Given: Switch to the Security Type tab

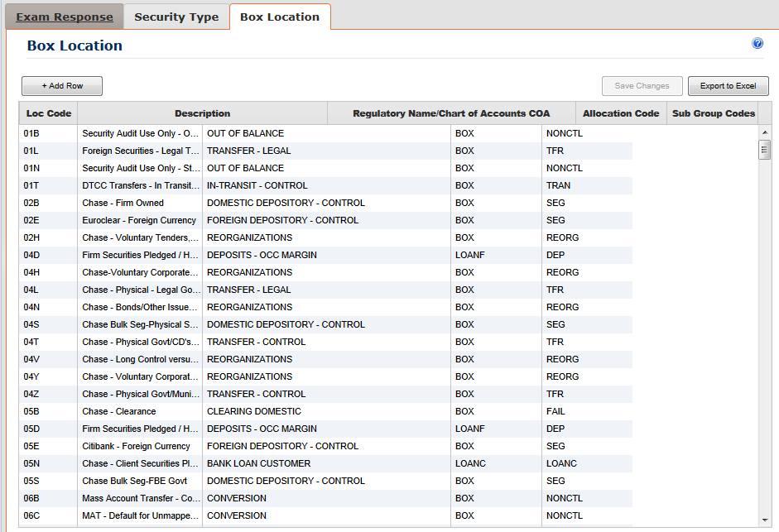Looking at the screenshot, I should [176, 17].
